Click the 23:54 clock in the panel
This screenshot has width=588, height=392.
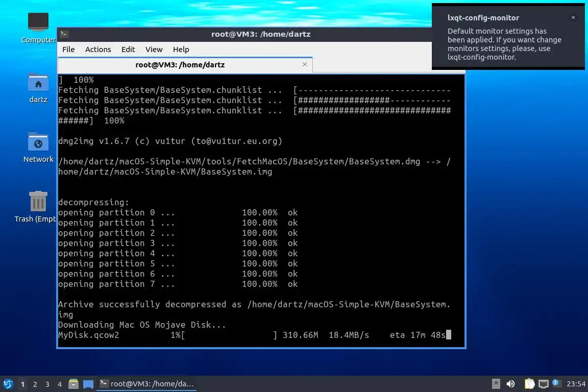coord(576,384)
